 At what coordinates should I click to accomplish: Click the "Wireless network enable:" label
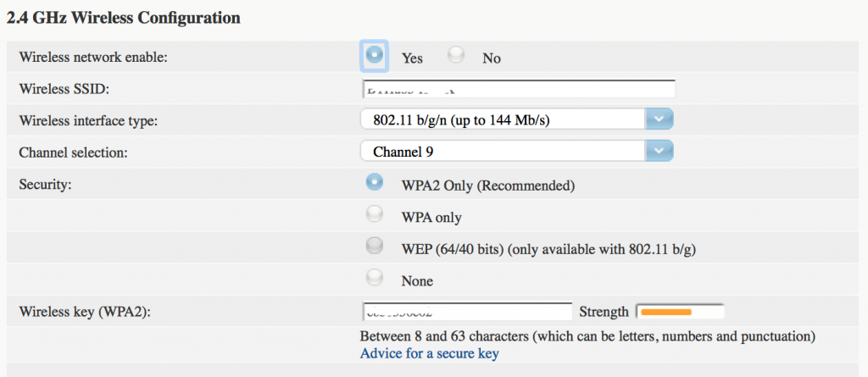[x=93, y=58]
